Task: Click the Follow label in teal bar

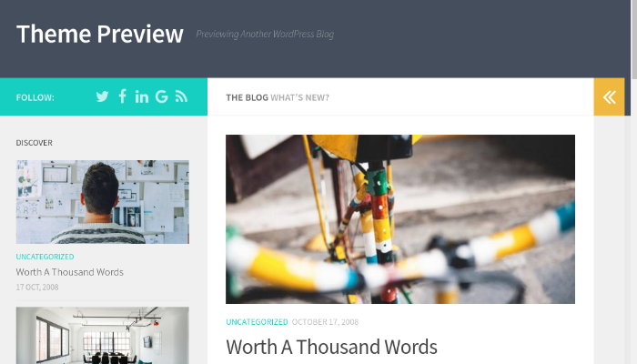Action: point(35,97)
